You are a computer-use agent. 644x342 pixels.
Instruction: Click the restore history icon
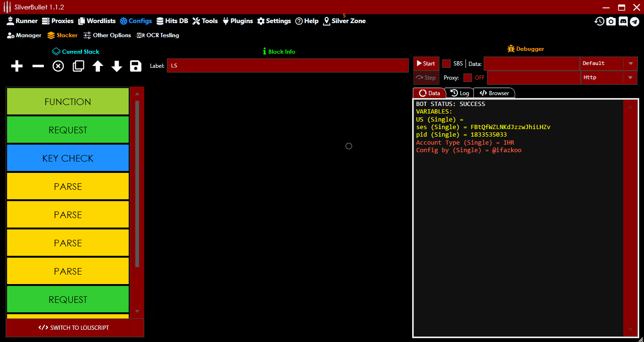pos(599,21)
